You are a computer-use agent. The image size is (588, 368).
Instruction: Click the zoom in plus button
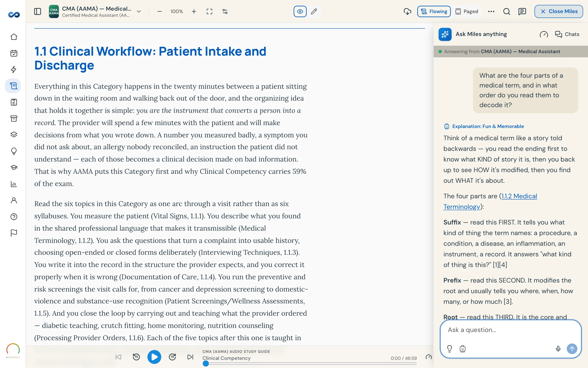pyautogui.click(x=194, y=11)
